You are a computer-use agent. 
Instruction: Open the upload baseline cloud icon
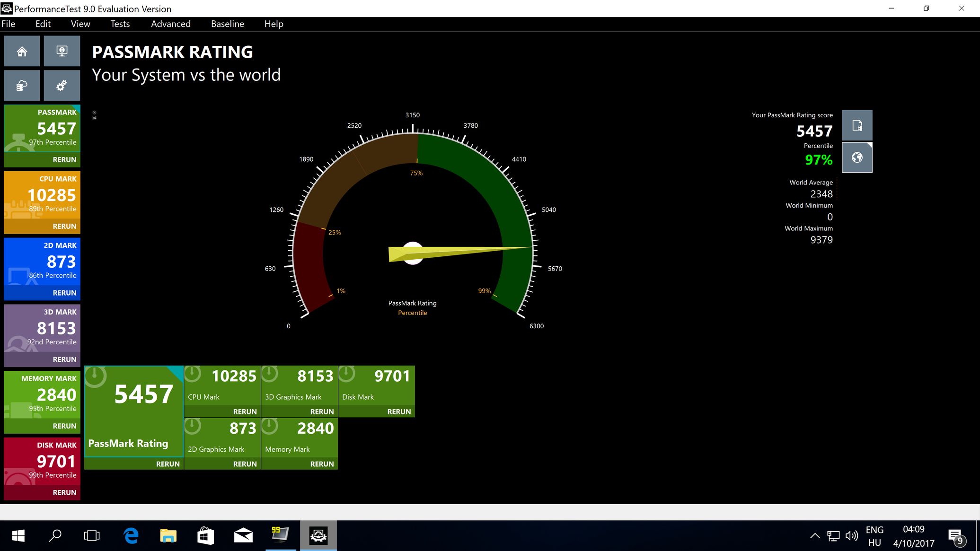point(22,86)
